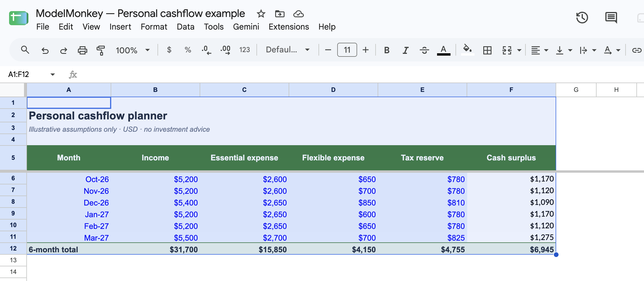Image resolution: width=644 pixels, height=281 pixels.
Task: Increase decimal places
Action: click(x=225, y=50)
